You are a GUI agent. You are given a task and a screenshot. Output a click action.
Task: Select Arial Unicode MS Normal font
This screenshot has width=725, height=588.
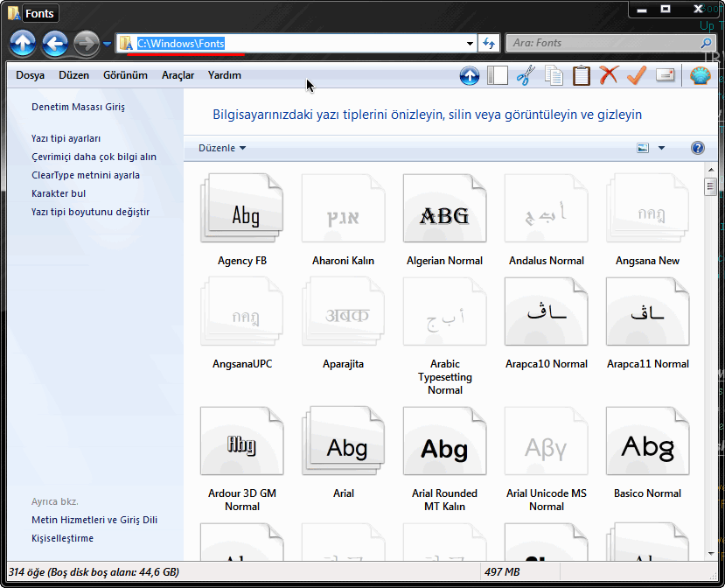[x=546, y=458]
